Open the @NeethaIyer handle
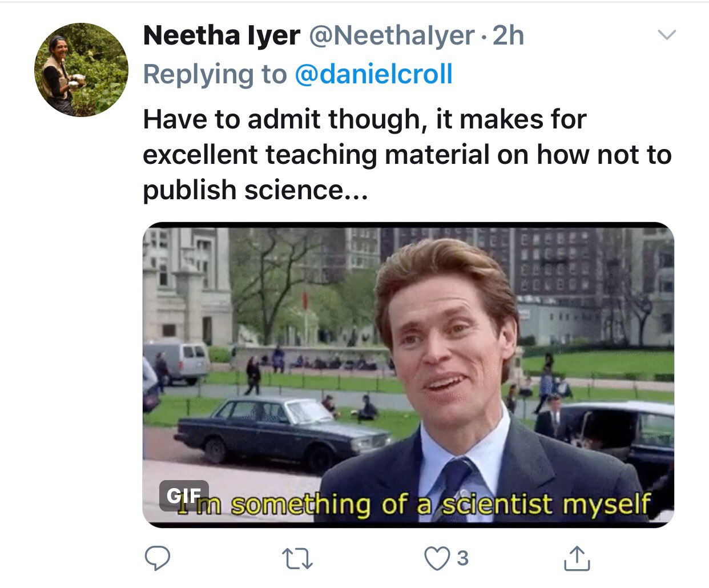Screen dimensions: 709x588 (x=392, y=35)
